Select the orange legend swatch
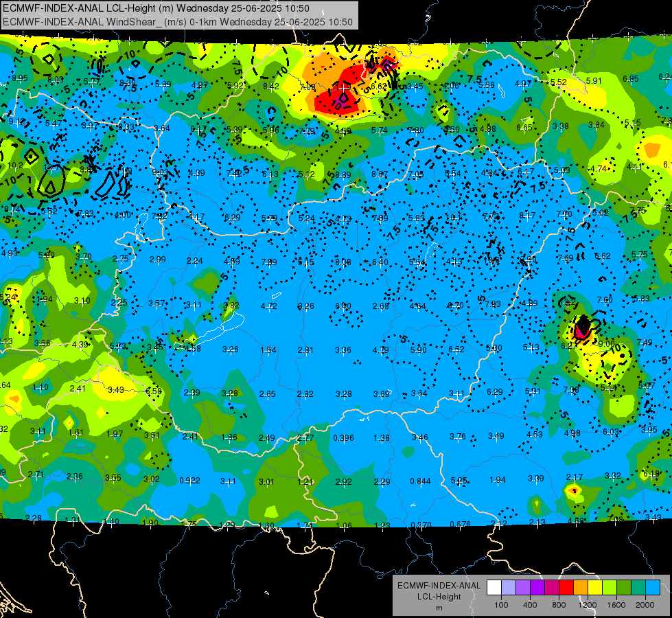Image resolution: width=672 pixels, height=618 pixels. [581, 588]
